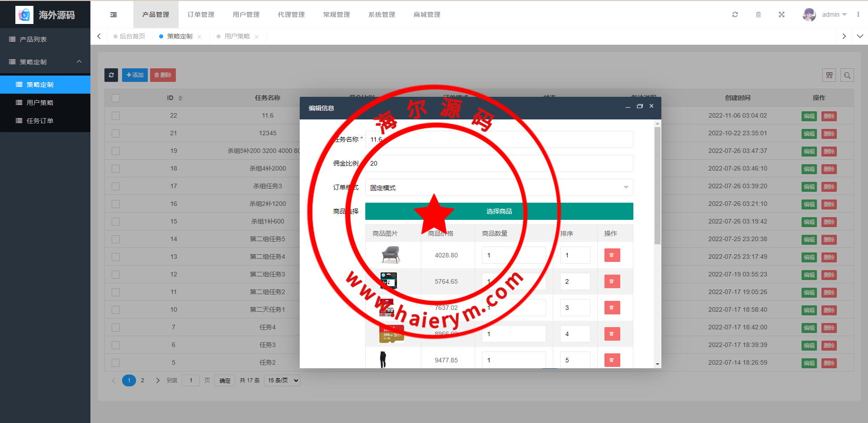Select the checkbox for row ID 5
This screenshot has width=868, height=423.
pyautogui.click(x=116, y=363)
